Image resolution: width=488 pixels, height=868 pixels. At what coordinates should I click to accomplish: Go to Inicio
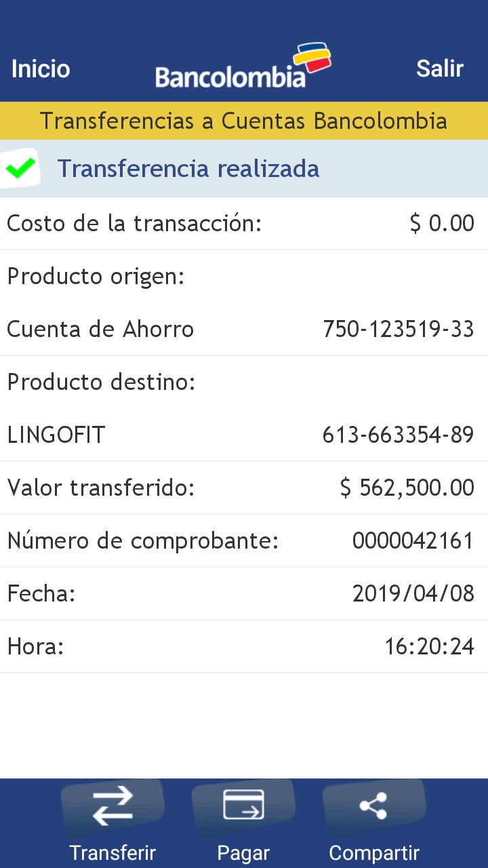(x=41, y=68)
